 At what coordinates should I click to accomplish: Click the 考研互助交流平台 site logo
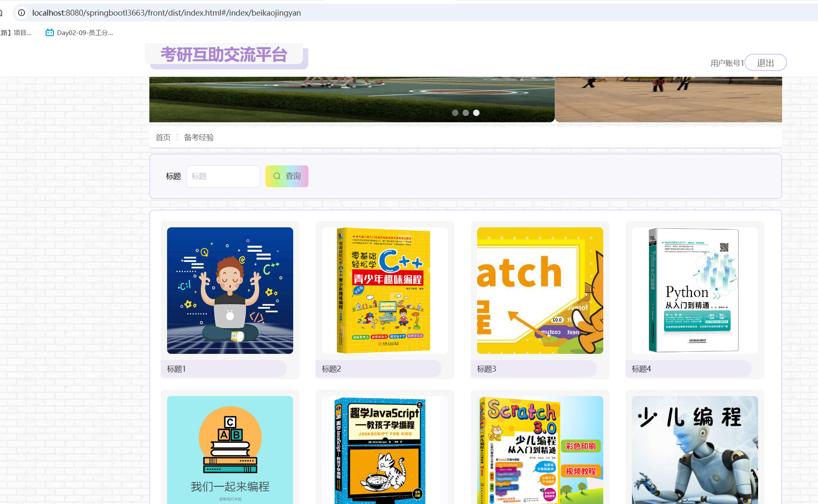tap(224, 55)
